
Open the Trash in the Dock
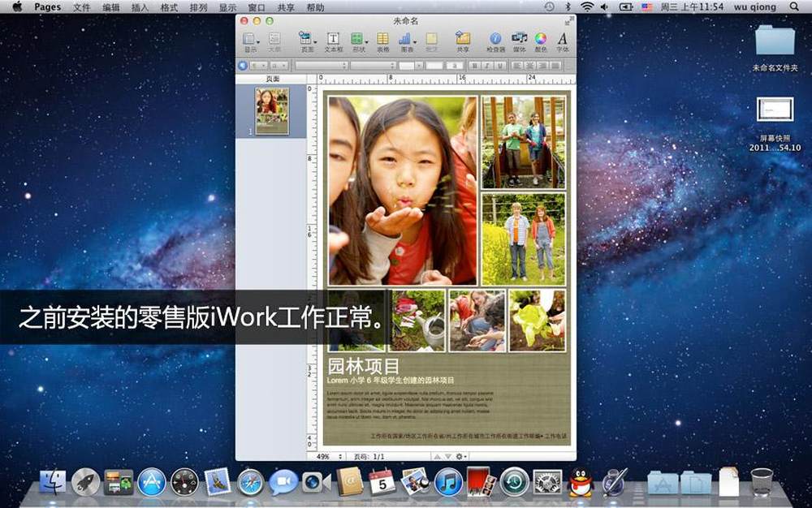tap(762, 482)
